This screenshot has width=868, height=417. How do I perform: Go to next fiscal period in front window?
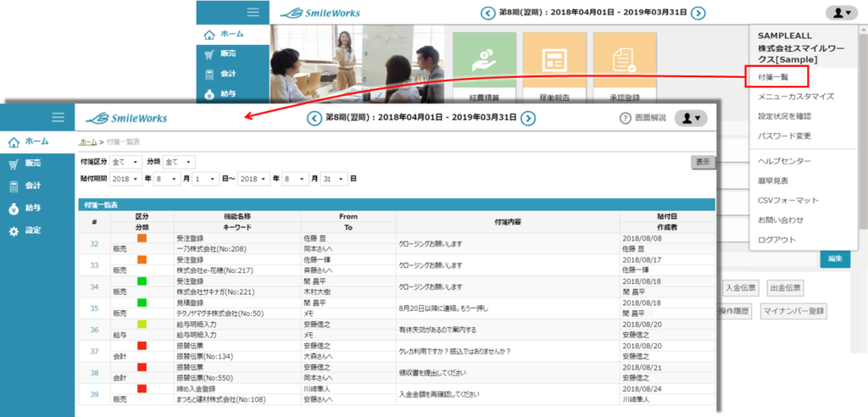pyautogui.click(x=529, y=118)
